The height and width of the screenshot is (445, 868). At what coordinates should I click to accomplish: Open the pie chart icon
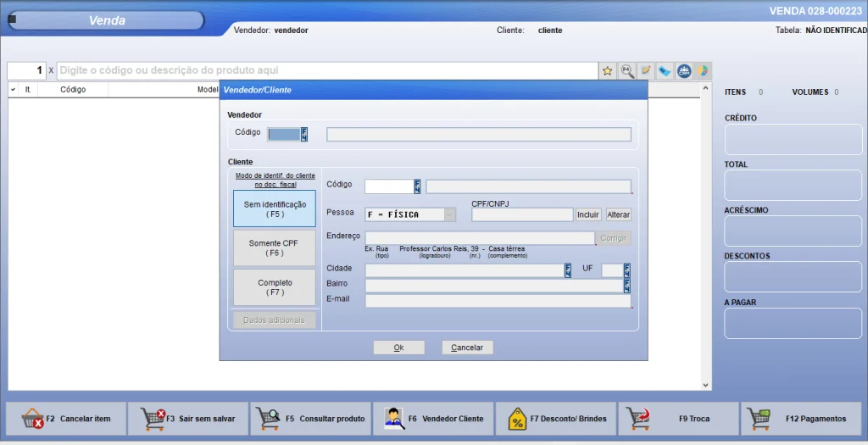coord(703,71)
